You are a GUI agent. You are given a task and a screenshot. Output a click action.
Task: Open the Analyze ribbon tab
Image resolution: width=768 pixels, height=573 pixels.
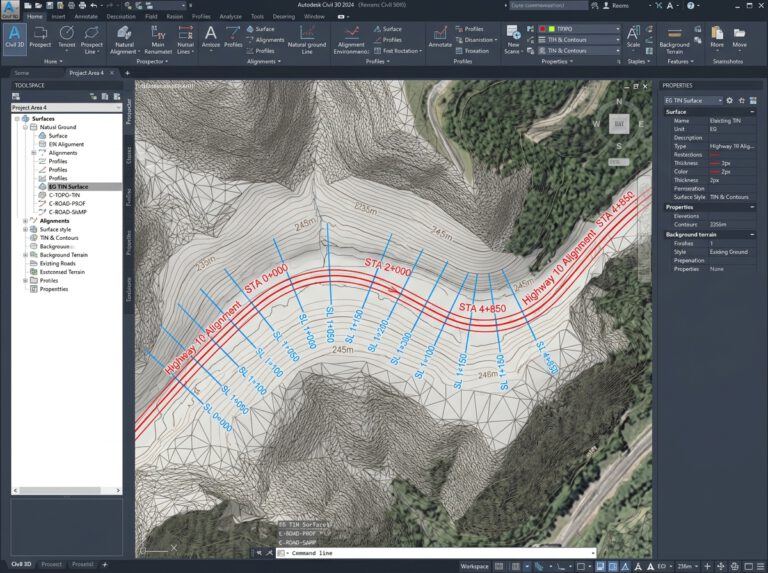click(x=230, y=17)
